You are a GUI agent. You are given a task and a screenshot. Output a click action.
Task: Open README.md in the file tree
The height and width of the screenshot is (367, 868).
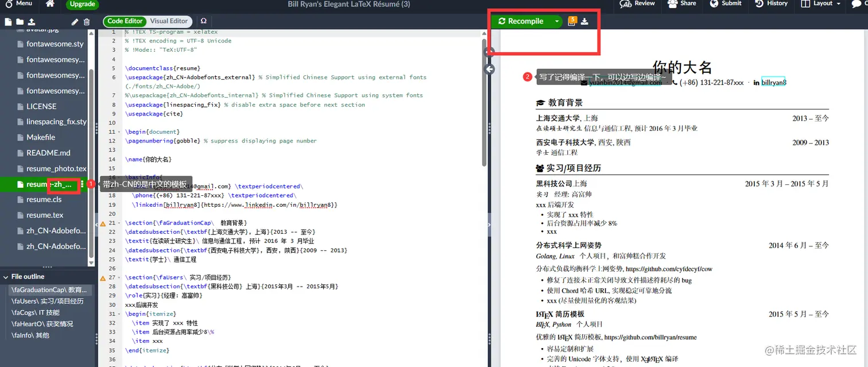[49, 153]
